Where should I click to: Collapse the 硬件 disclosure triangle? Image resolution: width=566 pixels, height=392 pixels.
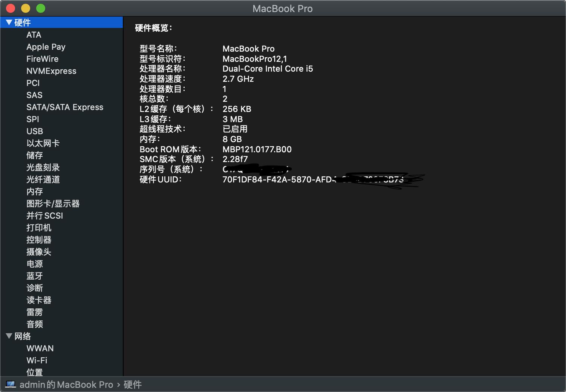click(x=9, y=23)
